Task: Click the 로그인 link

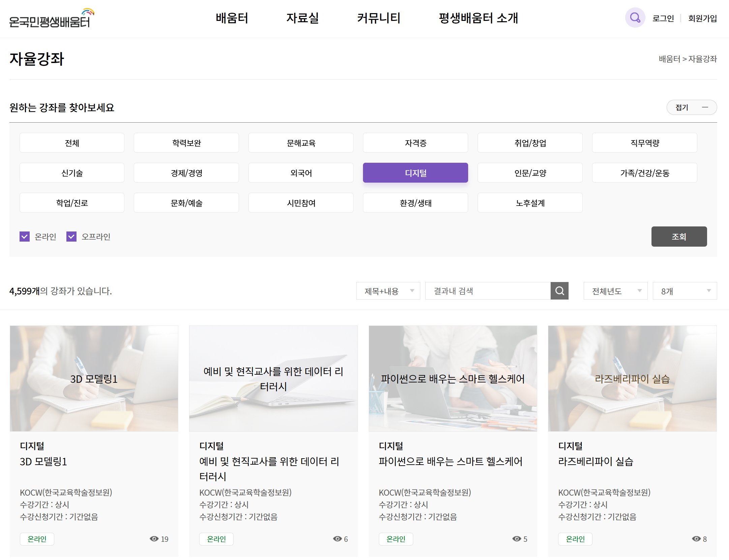Action: (x=663, y=18)
